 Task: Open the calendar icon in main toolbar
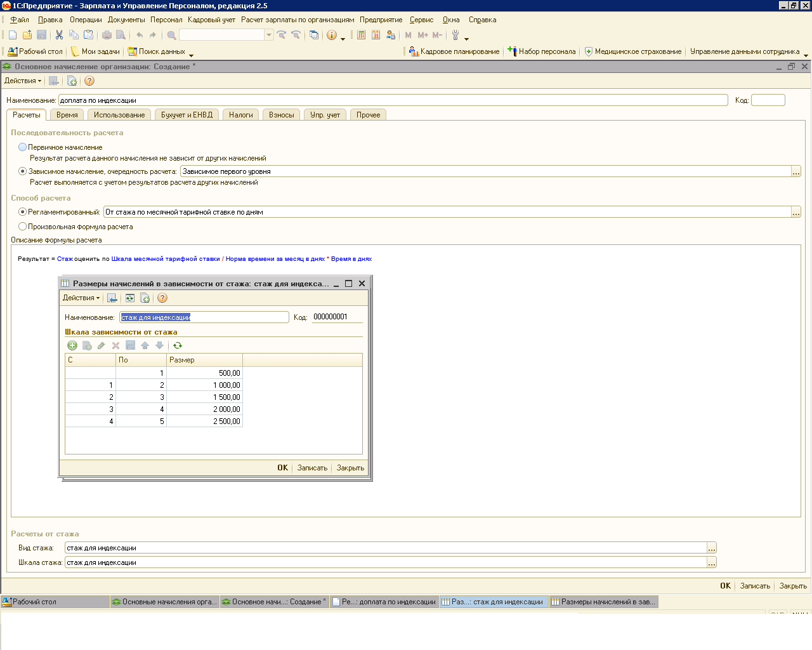[x=376, y=35]
